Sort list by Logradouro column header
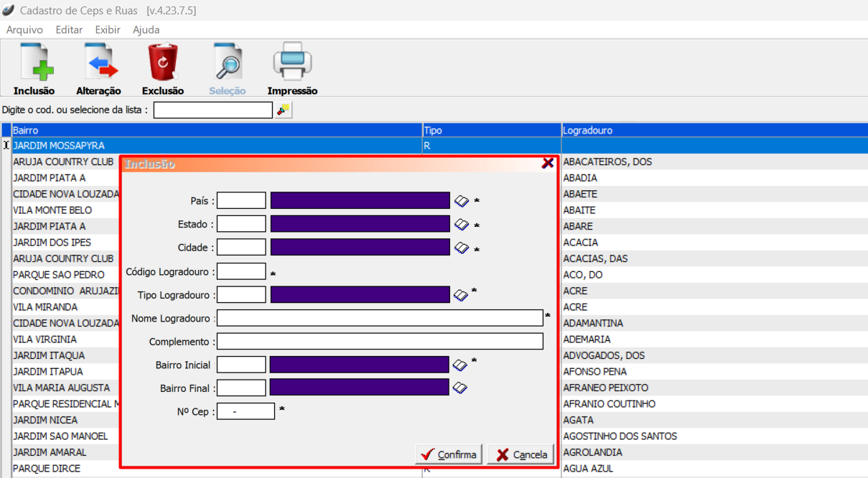Screen dimensions: 868x478 (x=714, y=131)
